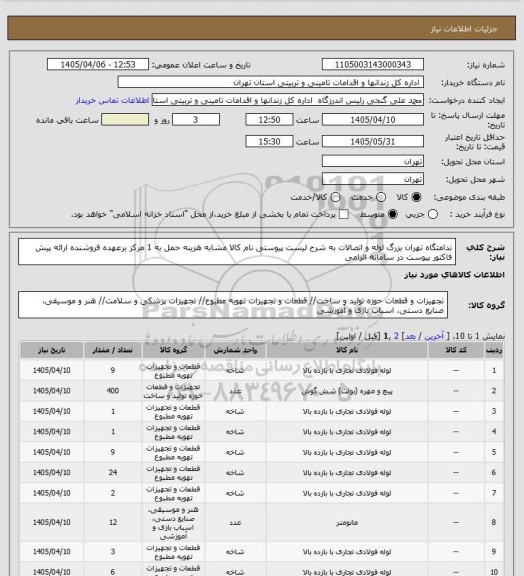Viewport: 524px width, 576px height.
Task: Click the general need description text box
Action: tap(237, 252)
